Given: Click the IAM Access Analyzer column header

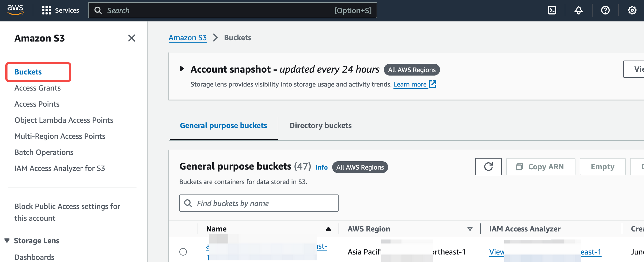Looking at the screenshot, I should [525, 229].
